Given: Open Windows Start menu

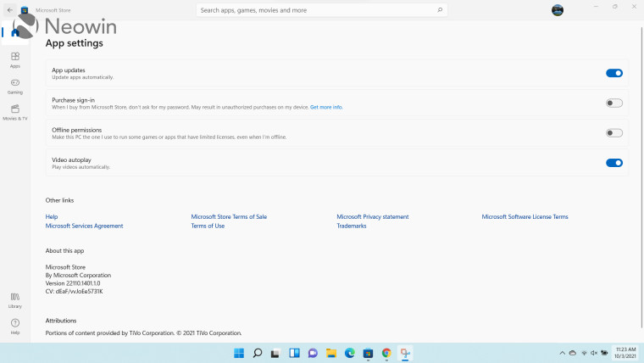Looking at the screenshot, I should coord(239,353).
